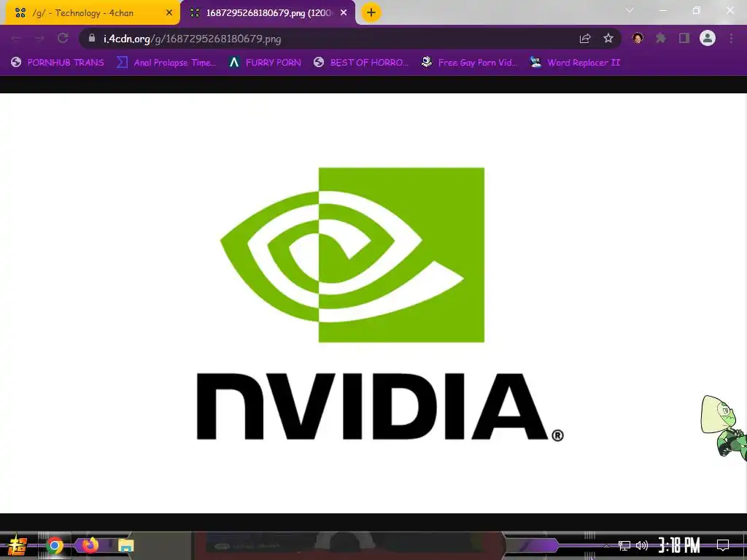Screen dimensions: 747x560
Task: Open the volume control tray icon
Action: point(642,545)
